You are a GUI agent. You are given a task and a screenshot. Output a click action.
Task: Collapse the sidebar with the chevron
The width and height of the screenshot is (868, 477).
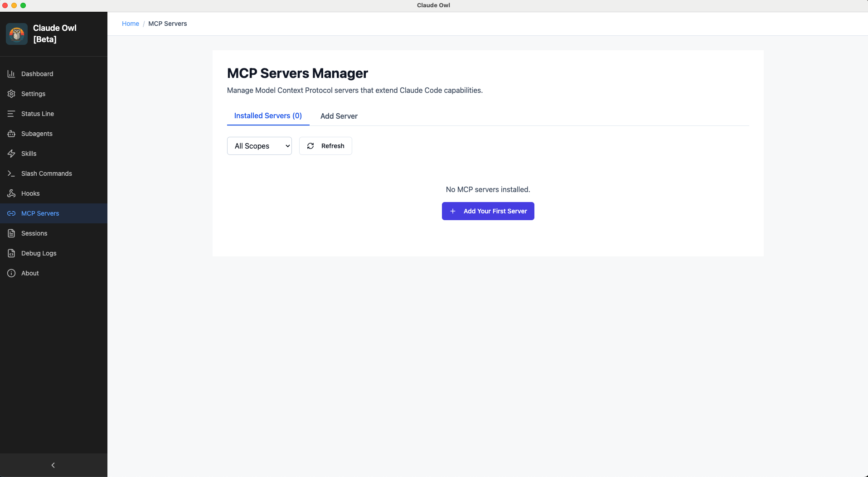(53, 465)
